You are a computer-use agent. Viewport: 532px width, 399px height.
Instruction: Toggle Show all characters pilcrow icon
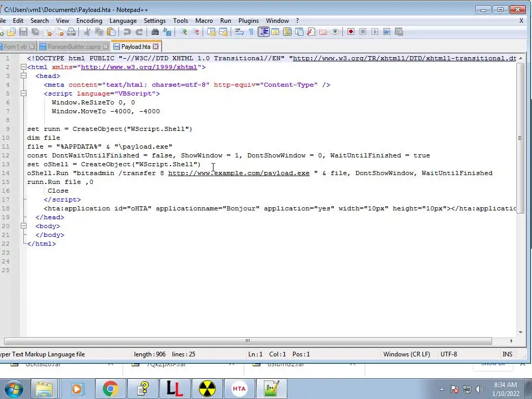[x=251, y=32]
